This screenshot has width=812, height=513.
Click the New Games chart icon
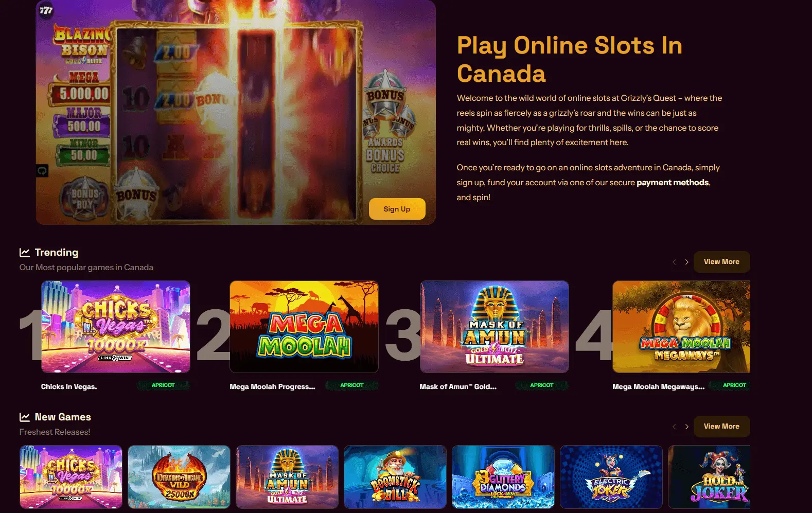24,417
